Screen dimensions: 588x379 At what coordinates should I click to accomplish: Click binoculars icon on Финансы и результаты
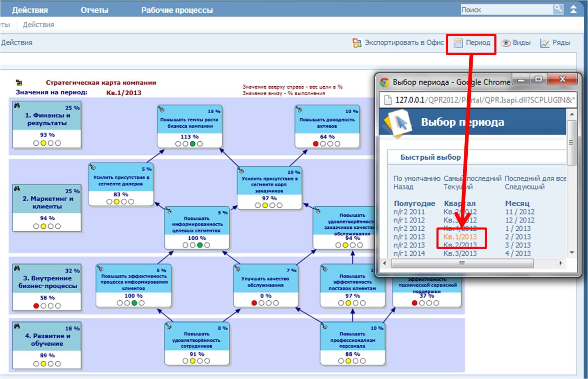click(17, 106)
